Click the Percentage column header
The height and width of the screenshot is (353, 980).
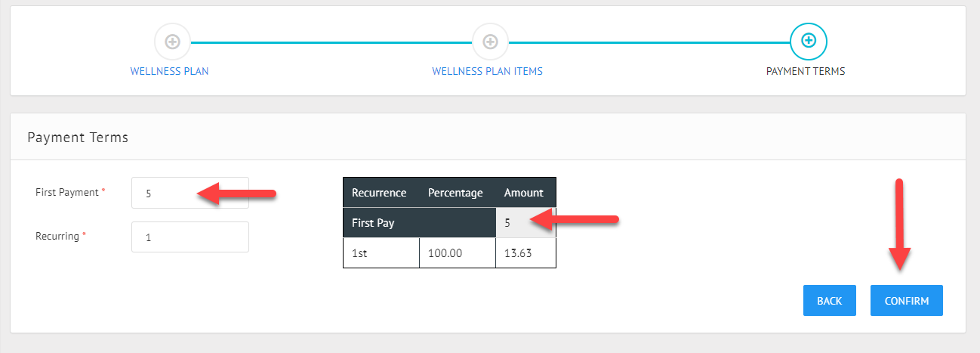pyautogui.click(x=455, y=193)
